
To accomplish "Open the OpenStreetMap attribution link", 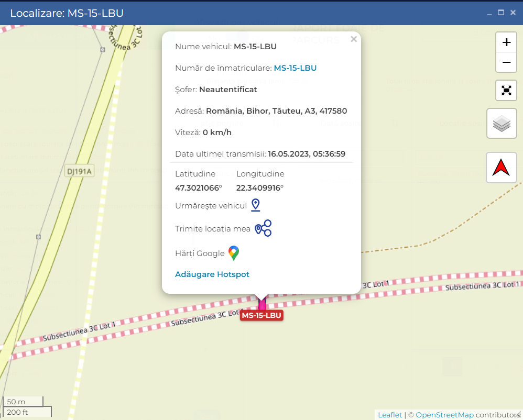I will tap(444, 415).
